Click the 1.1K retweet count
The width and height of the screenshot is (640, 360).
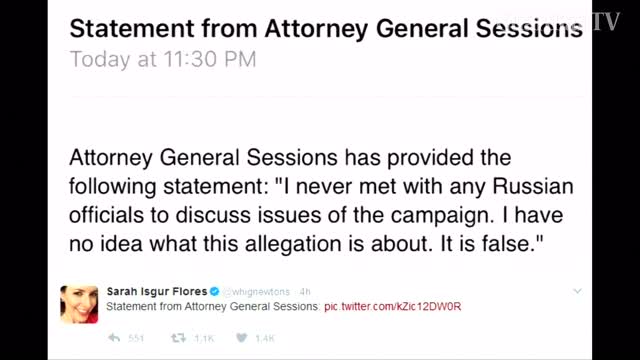coord(204,338)
